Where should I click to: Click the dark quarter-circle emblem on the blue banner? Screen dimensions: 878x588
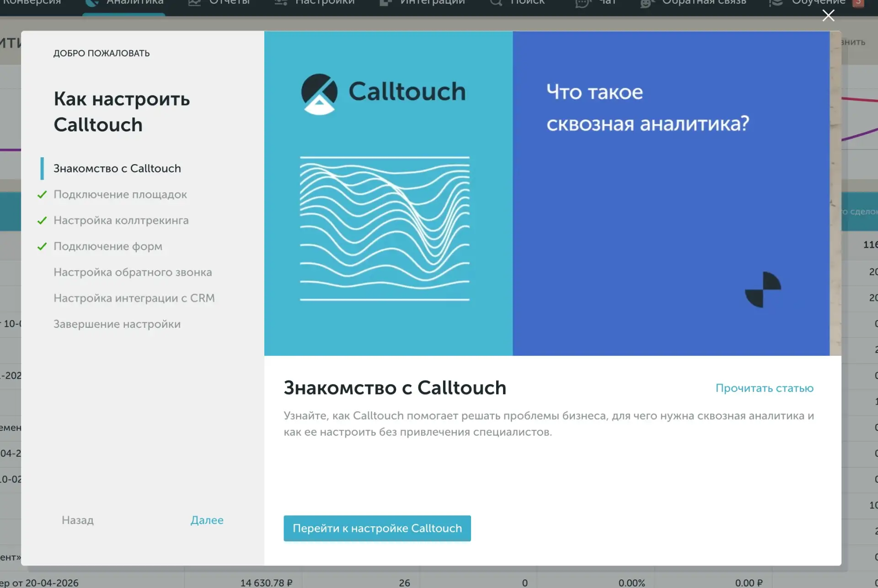coord(763,290)
